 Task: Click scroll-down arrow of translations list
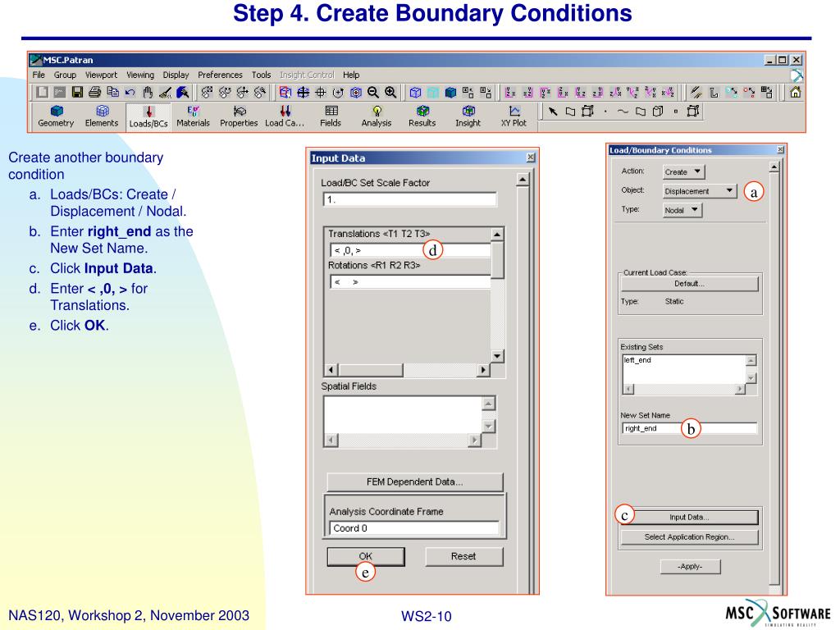click(x=497, y=356)
